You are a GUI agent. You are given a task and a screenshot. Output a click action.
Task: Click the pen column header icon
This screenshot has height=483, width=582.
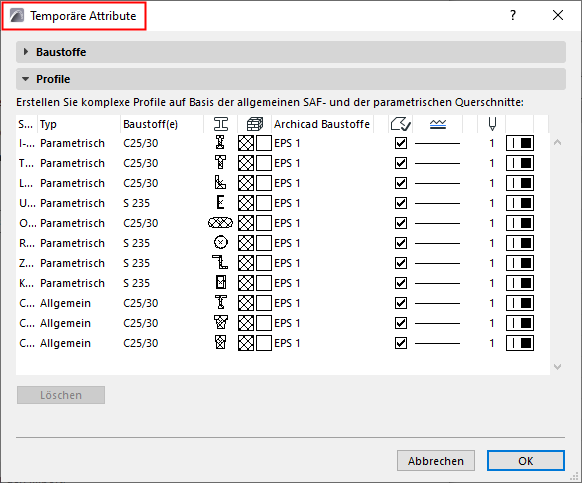click(x=492, y=124)
